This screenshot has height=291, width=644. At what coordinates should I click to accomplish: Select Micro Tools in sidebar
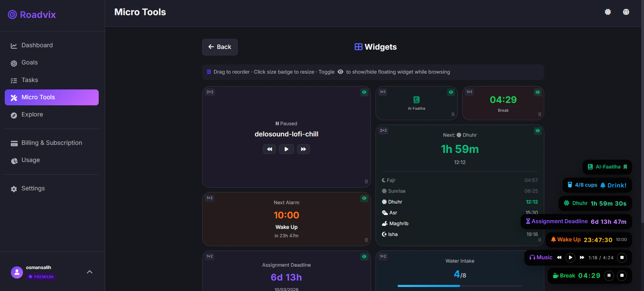tap(52, 97)
